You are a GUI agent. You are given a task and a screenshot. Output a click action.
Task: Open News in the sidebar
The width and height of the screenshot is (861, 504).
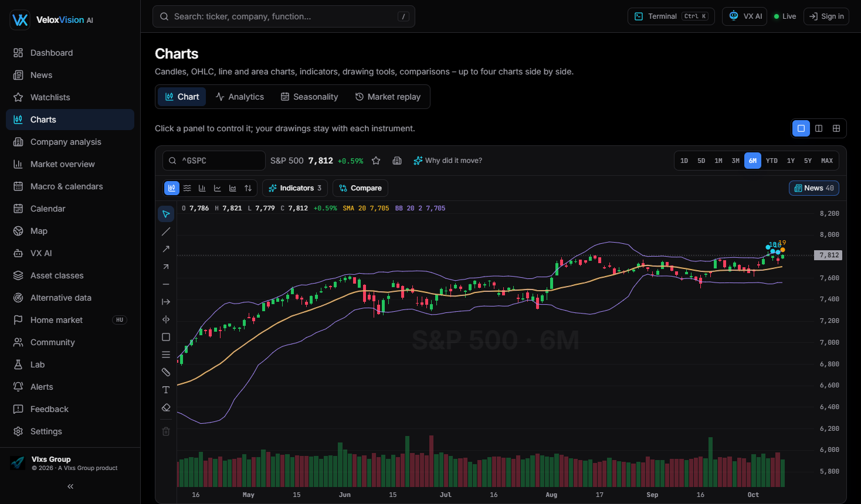pos(70,75)
